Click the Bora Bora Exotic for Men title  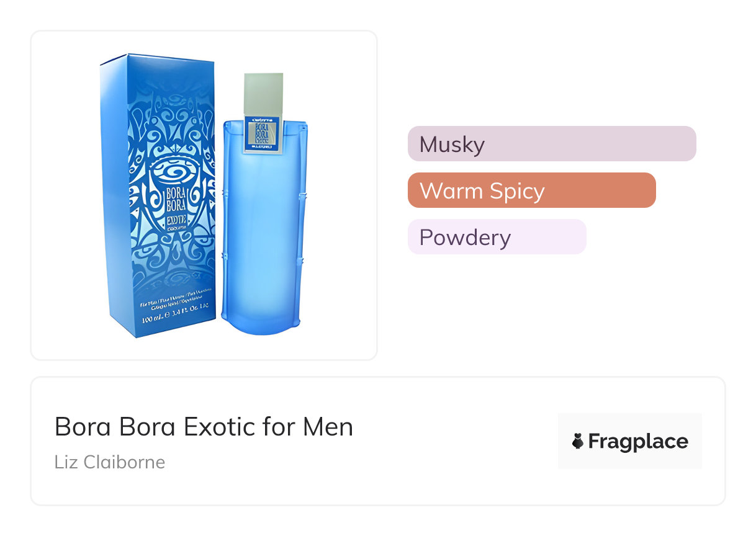click(x=204, y=427)
